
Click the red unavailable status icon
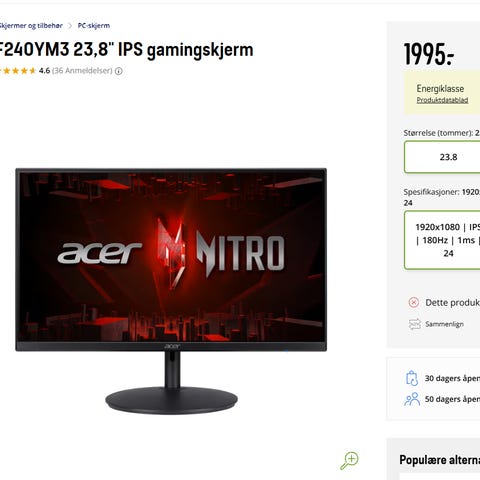point(414,303)
